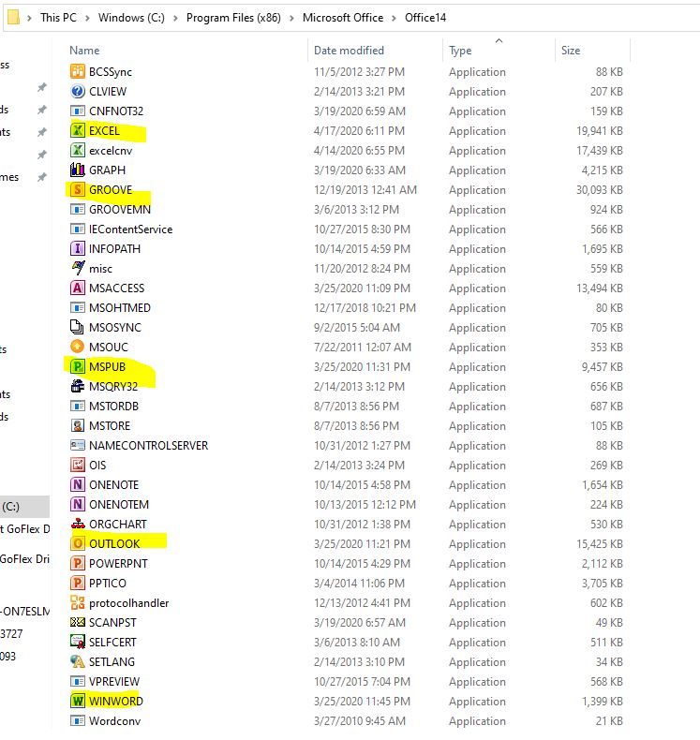
Task: Click date 7/22/2011 12:07 AM
Action: [x=363, y=347]
